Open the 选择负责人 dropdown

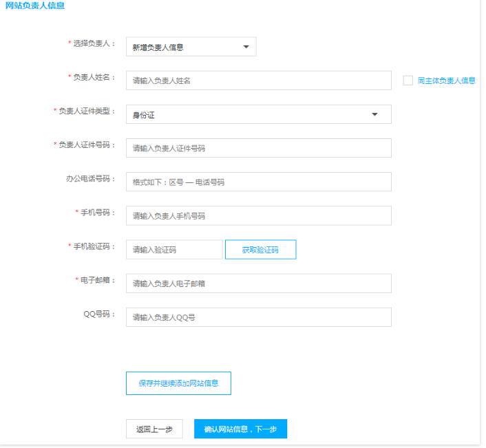pos(191,47)
